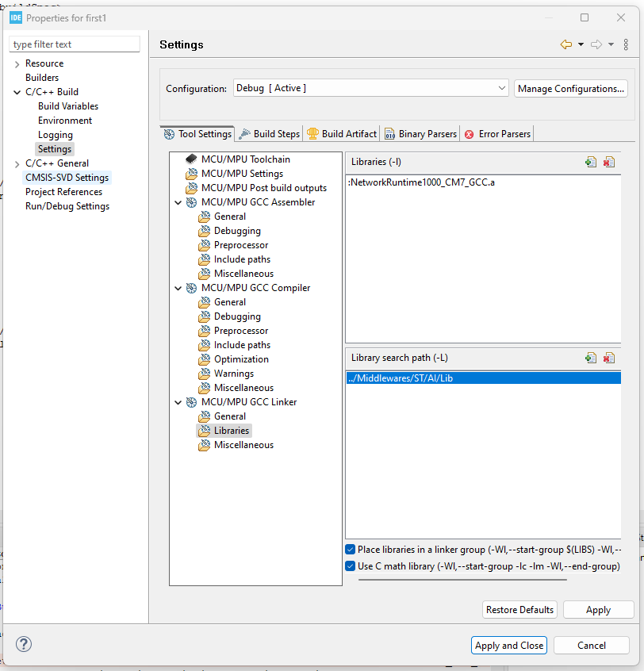Select the MCU/MPU GCC Compiler Optimization settings
The height and width of the screenshot is (671, 644).
(240, 359)
